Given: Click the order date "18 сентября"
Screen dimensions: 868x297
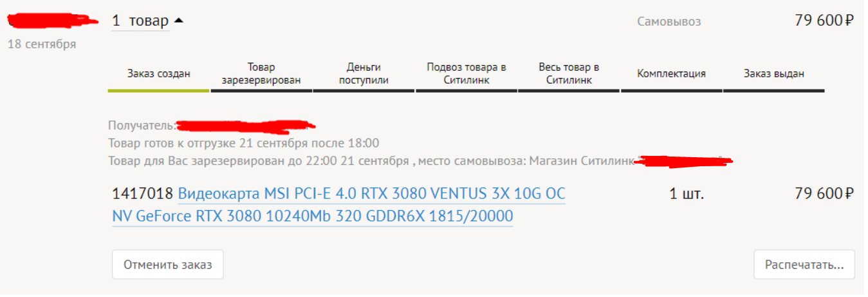Looking at the screenshot, I should [41, 44].
